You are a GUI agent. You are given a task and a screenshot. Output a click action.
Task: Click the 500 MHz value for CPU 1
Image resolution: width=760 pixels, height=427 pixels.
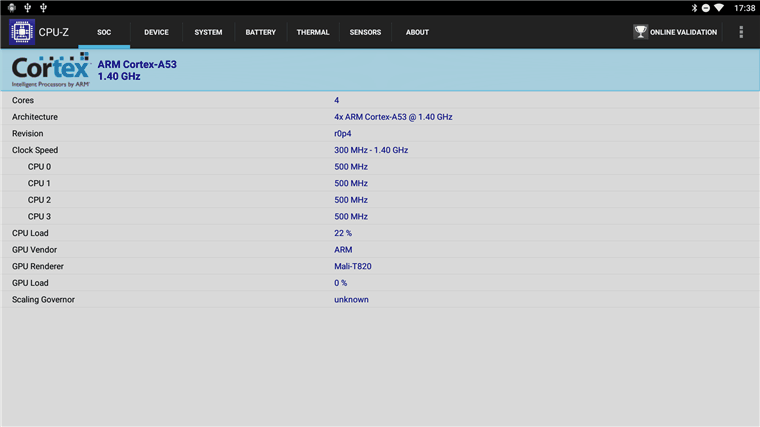(x=351, y=183)
